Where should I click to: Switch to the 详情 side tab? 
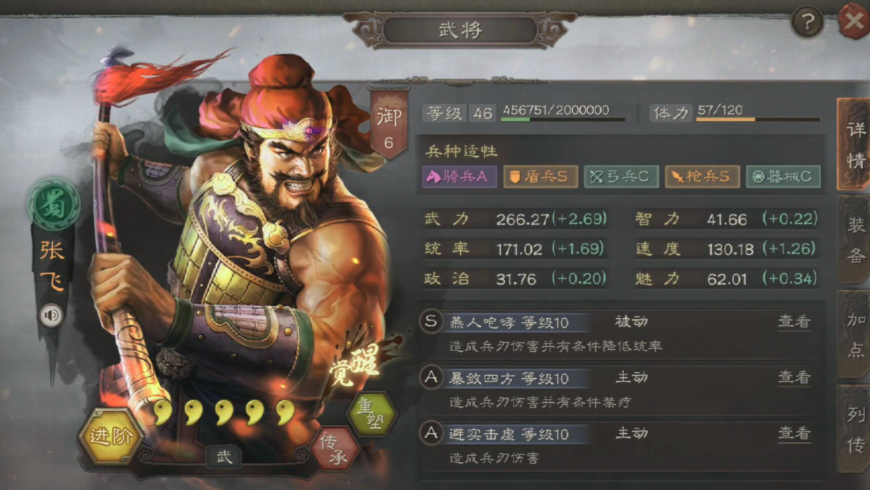854,144
